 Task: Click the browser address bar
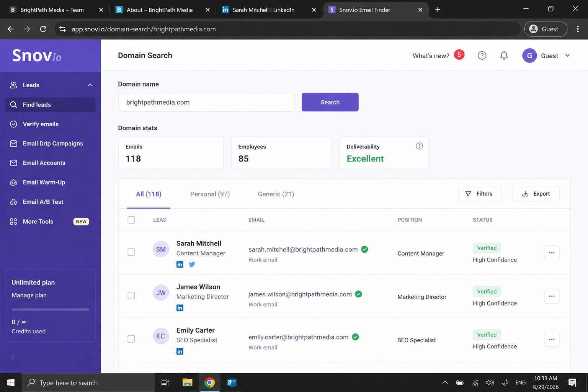coord(287,29)
